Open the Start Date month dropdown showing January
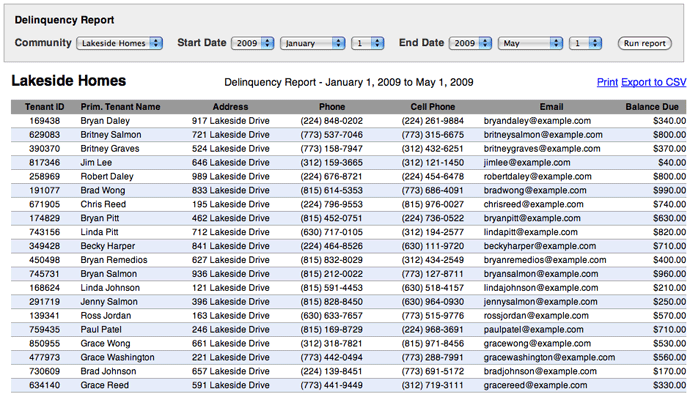Screen dimensions: 689x396 point(312,43)
